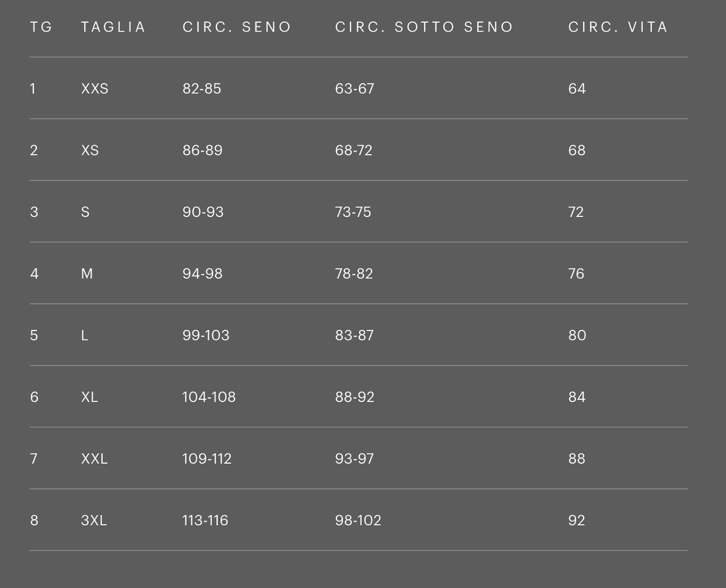Select the L size row label
The width and height of the screenshot is (726, 588).
84,335
